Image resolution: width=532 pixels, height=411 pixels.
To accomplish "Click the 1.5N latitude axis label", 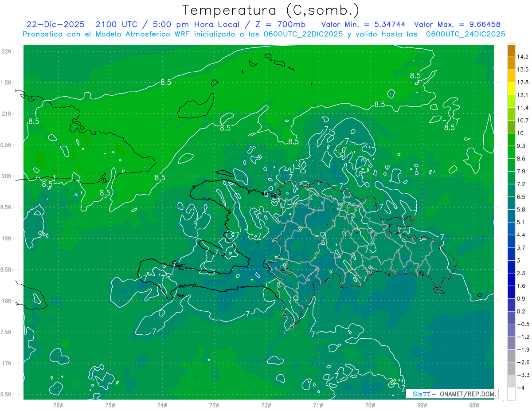I will pyautogui.click(x=7, y=82).
